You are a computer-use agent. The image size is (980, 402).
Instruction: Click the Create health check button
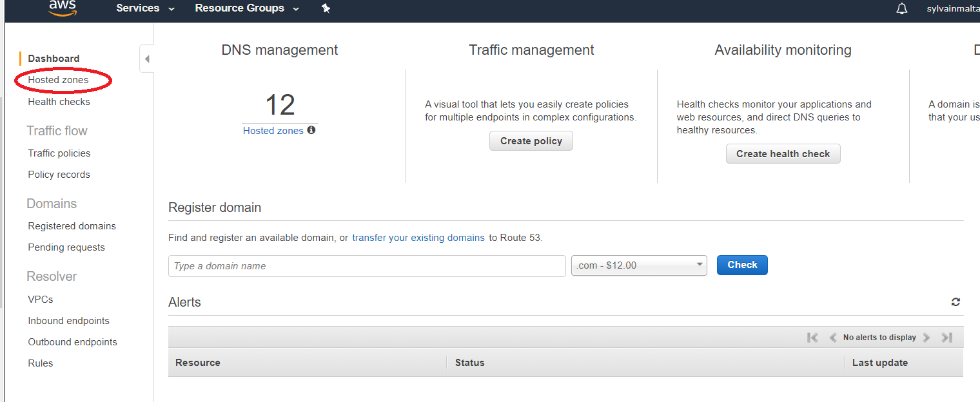(x=783, y=154)
